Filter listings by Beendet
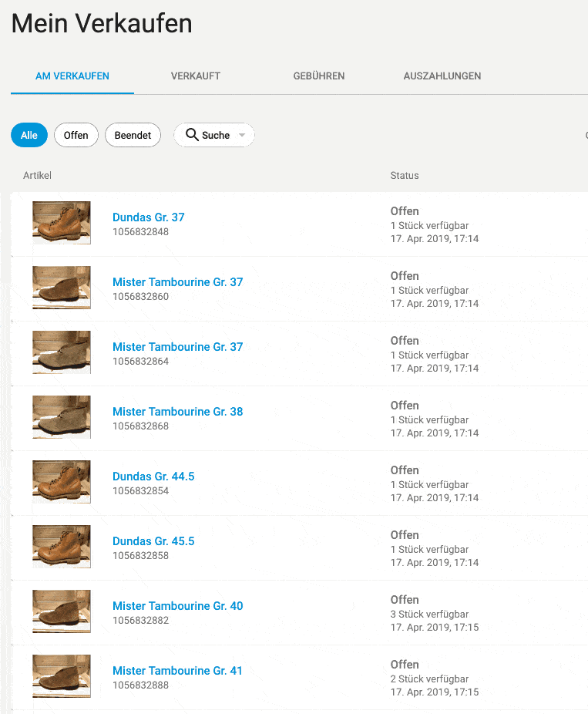The image size is (588, 714). (x=133, y=135)
